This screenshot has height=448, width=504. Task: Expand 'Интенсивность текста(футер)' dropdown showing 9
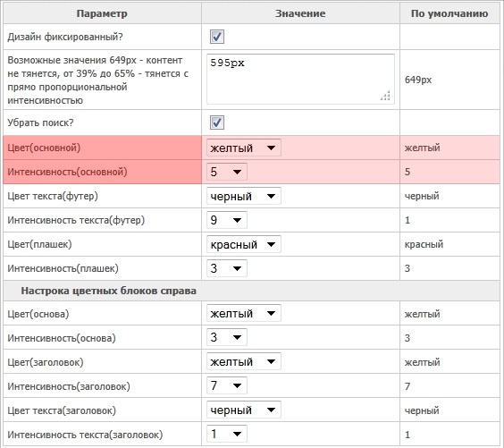[x=227, y=220]
